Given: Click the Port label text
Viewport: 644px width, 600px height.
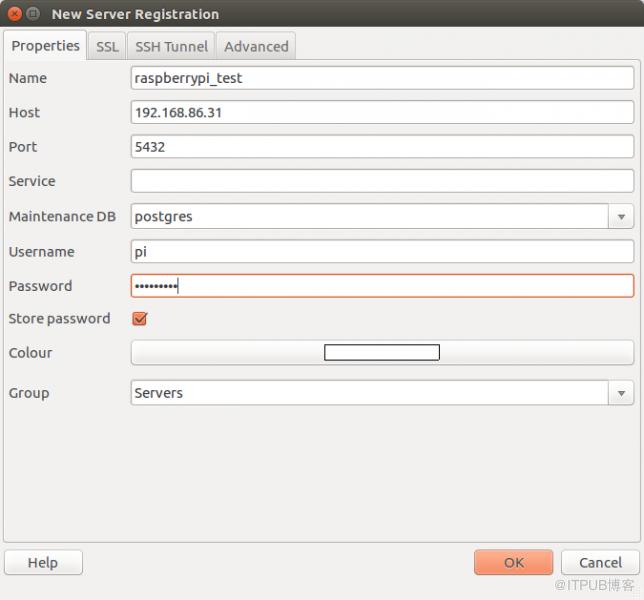Looking at the screenshot, I should click(x=23, y=147).
